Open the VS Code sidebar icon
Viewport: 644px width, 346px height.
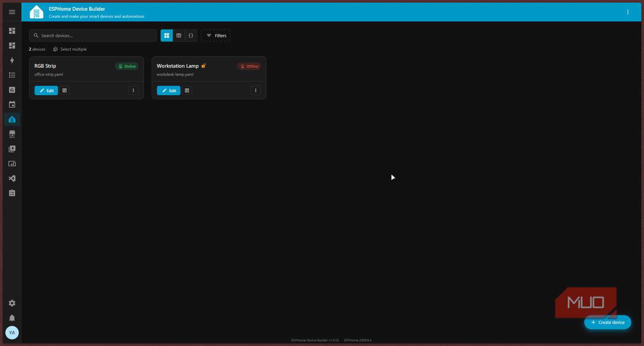(x=12, y=178)
